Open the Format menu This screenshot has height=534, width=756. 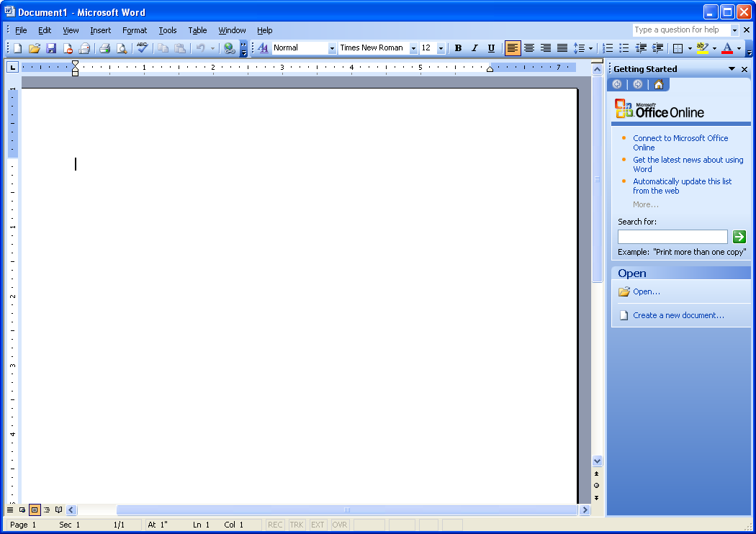pos(135,30)
